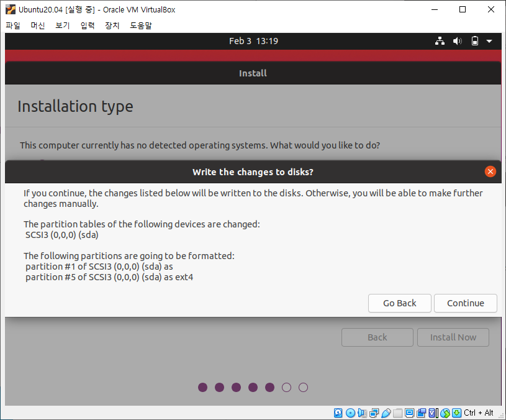
Task: Click Continue to write changes to disks
Action: 466,303
